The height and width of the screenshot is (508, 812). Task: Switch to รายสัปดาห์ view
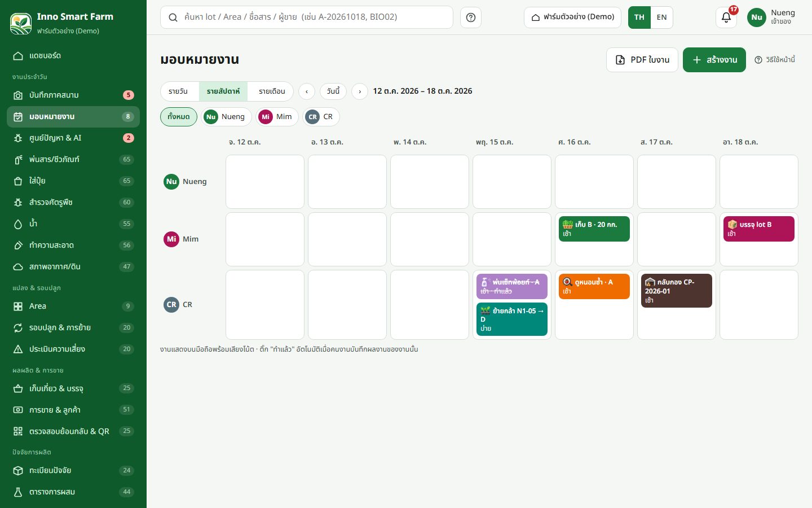pos(223,91)
